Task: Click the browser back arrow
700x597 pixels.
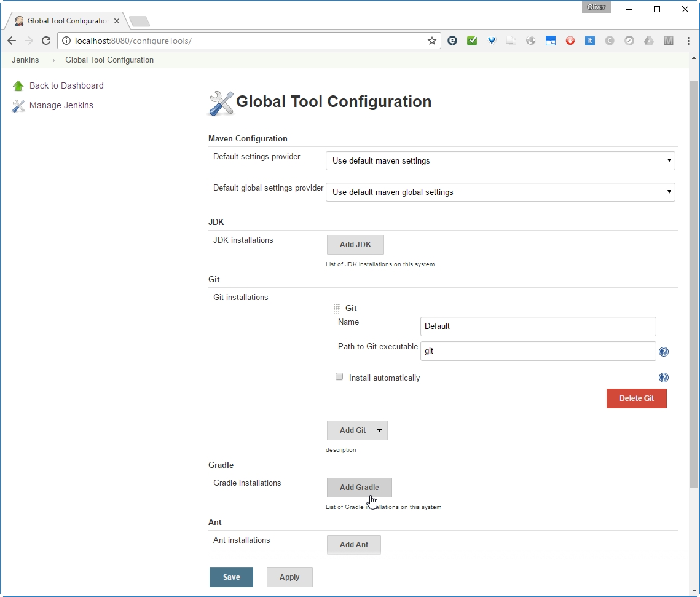Action: click(x=12, y=41)
